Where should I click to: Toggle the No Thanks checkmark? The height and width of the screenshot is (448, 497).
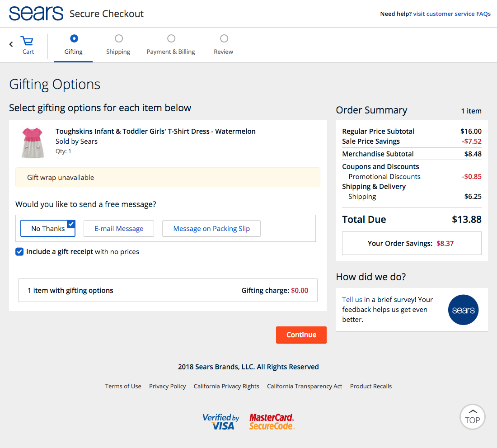click(x=70, y=224)
